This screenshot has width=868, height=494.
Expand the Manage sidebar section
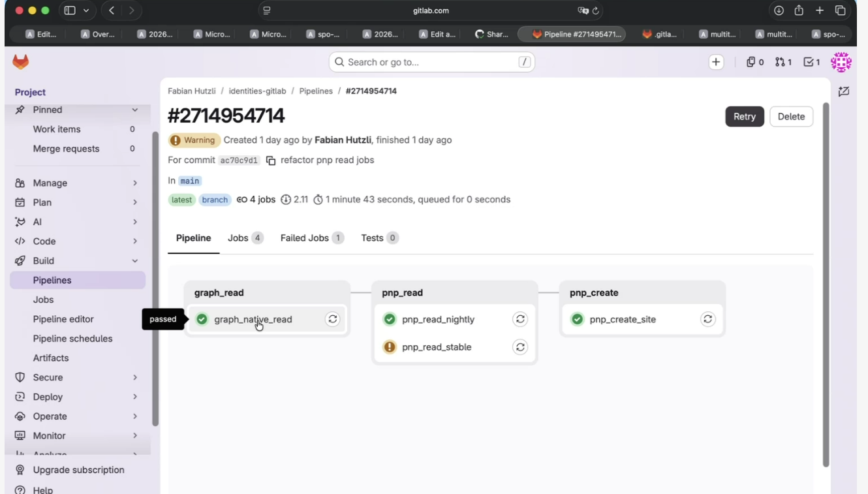(78, 183)
